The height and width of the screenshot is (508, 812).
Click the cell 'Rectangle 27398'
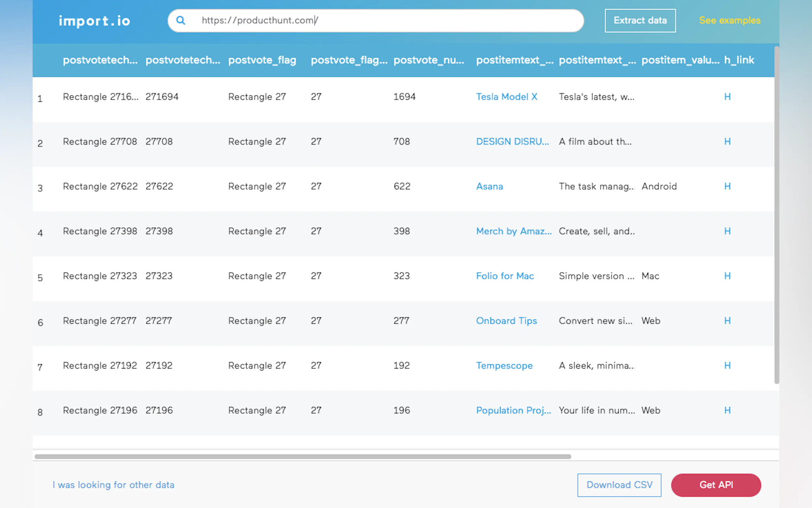coord(100,231)
